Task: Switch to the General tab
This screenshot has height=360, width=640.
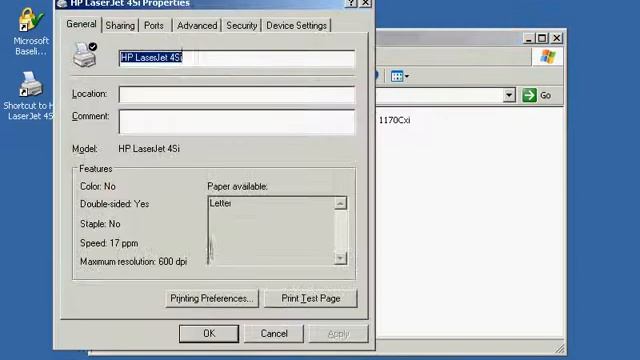Action: point(81,24)
